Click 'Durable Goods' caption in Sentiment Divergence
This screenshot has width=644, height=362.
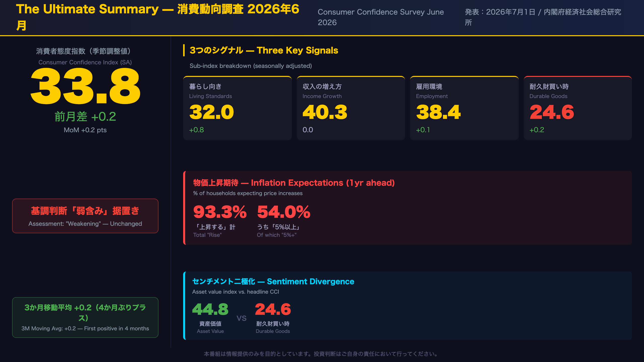(273, 331)
